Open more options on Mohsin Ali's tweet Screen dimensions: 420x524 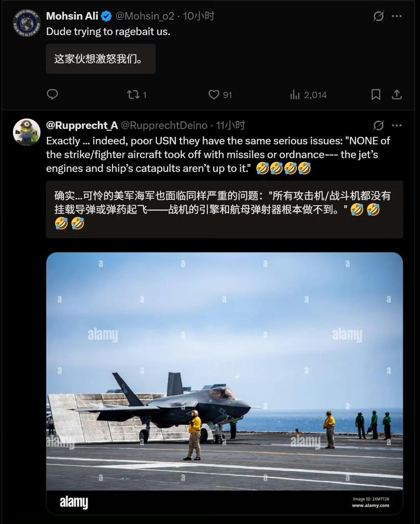pos(397,16)
